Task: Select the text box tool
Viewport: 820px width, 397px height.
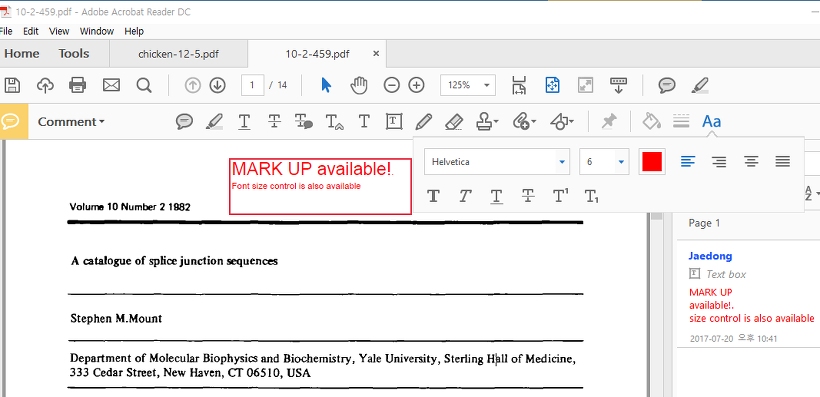Action: (394, 122)
